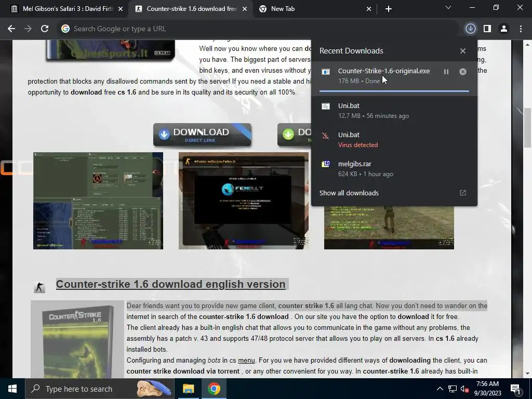Open the melgibs.rar download entry

coord(394,169)
